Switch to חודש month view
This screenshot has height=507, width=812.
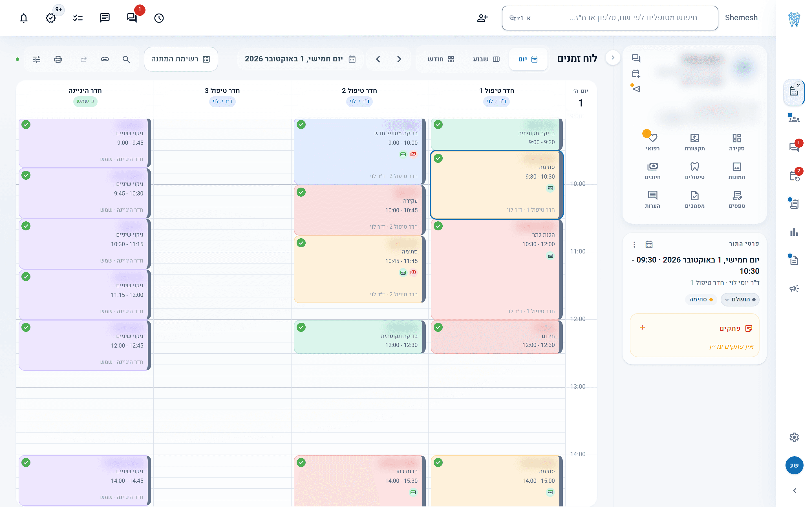pos(441,59)
